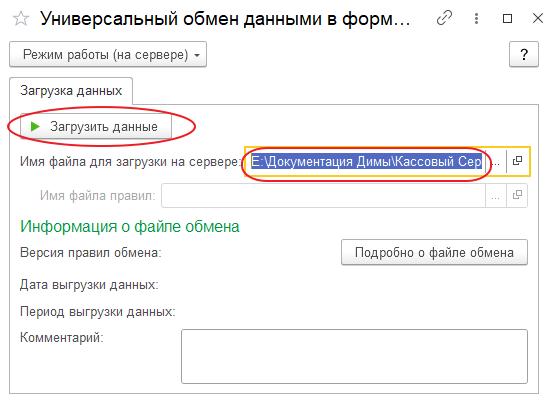551x401 pixels.
Task: Browse for rules file using ellipsis button
Action: coord(495,195)
